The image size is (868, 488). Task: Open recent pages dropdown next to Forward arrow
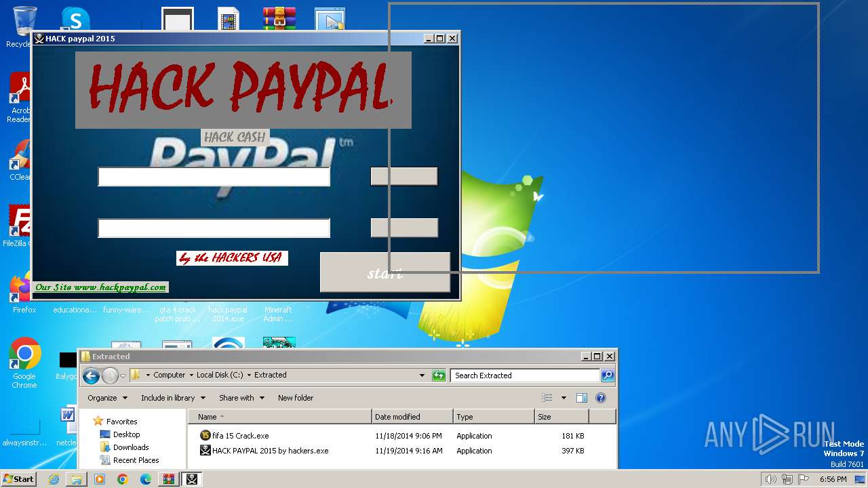pos(123,375)
